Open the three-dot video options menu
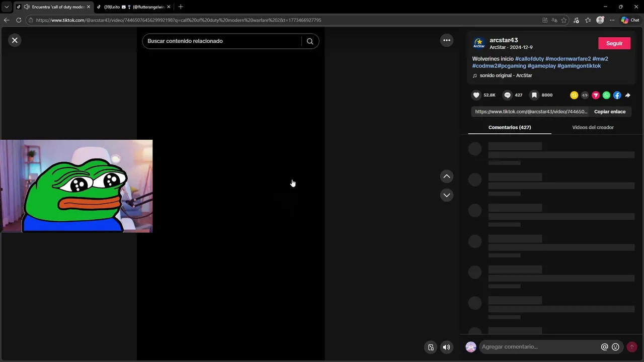This screenshot has width=644, height=362. [446, 40]
